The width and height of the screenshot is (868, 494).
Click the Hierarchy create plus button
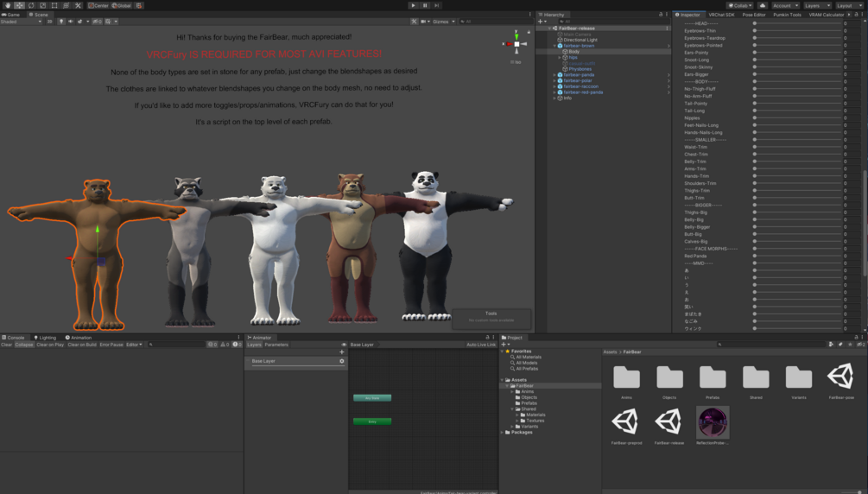541,21
